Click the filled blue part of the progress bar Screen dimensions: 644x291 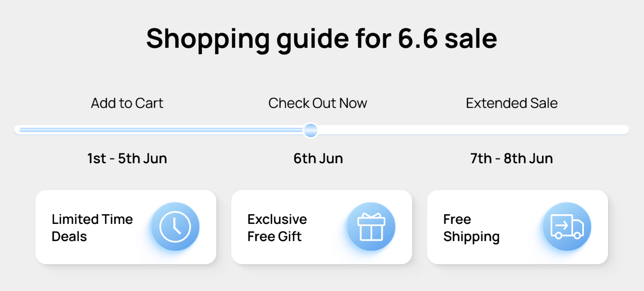(x=161, y=130)
